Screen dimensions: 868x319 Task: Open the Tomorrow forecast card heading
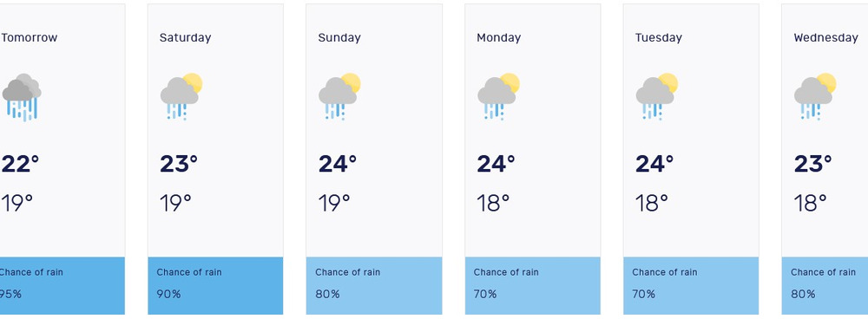tap(30, 37)
